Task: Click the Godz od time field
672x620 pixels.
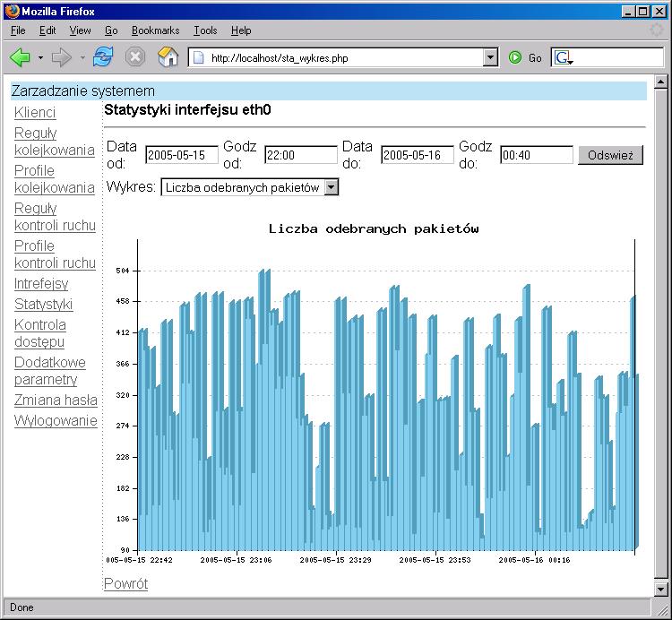Action: tap(301, 155)
